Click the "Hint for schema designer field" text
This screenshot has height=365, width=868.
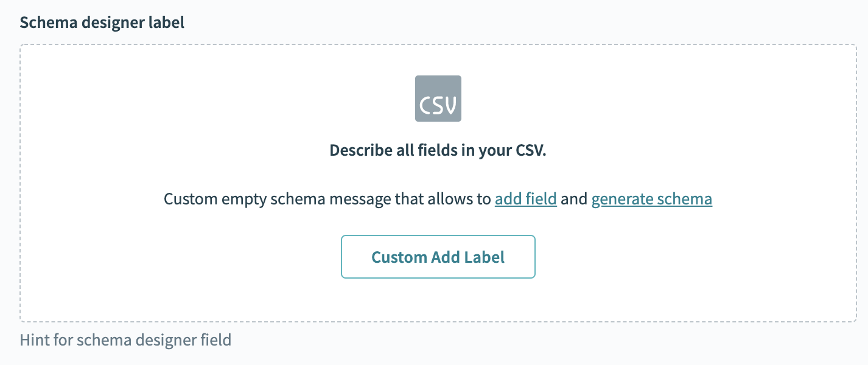coord(125,339)
